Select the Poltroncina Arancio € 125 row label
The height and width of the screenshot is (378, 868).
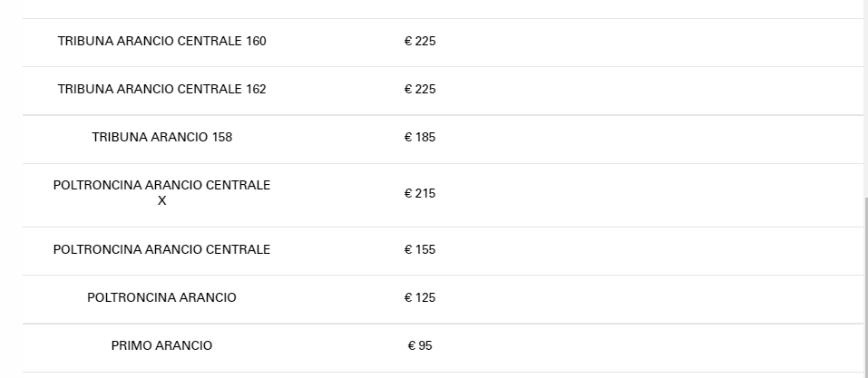point(161,298)
